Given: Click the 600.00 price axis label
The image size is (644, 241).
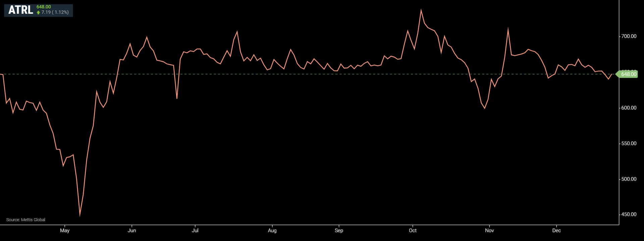Looking at the screenshot, I should [629, 108].
